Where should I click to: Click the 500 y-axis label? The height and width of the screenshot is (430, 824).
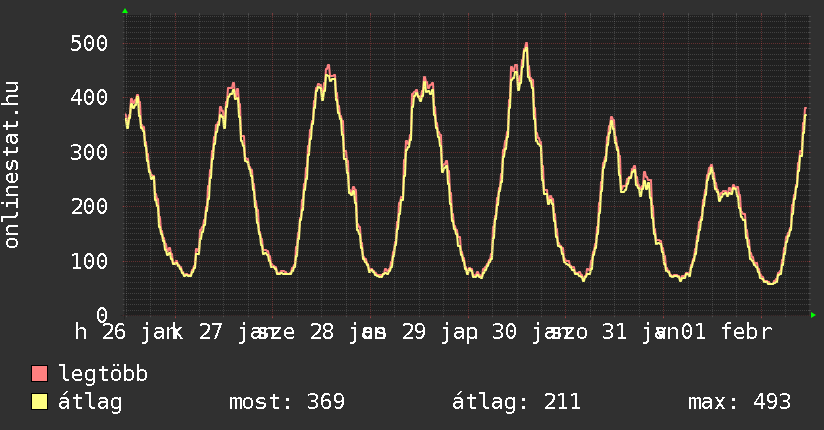point(89,43)
